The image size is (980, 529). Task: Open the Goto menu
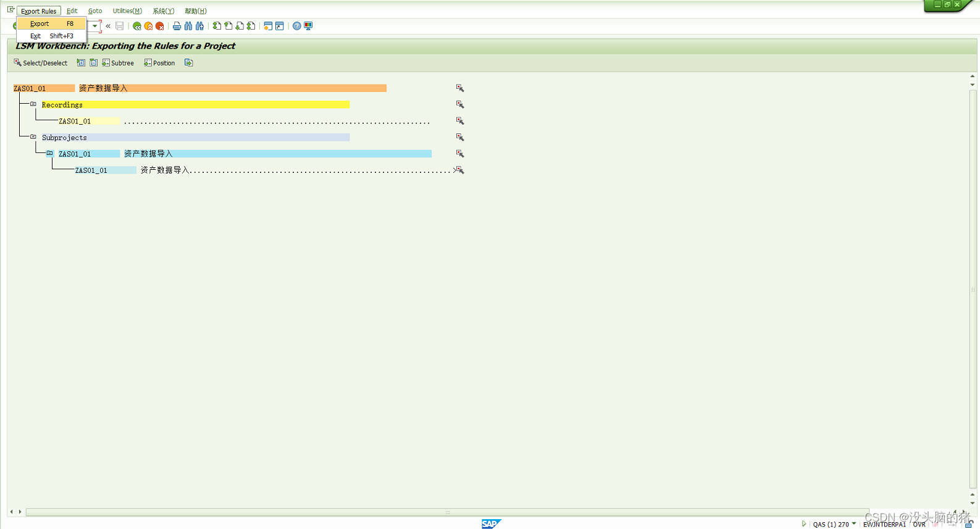[x=95, y=11]
